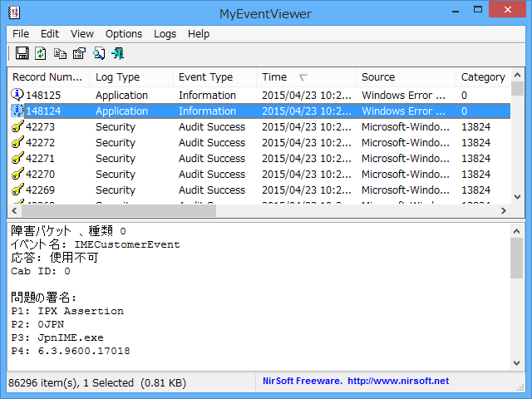The image size is (532, 399).
Task: Click Source 'Windows Error ...' of record 148125
Action: [403, 95]
